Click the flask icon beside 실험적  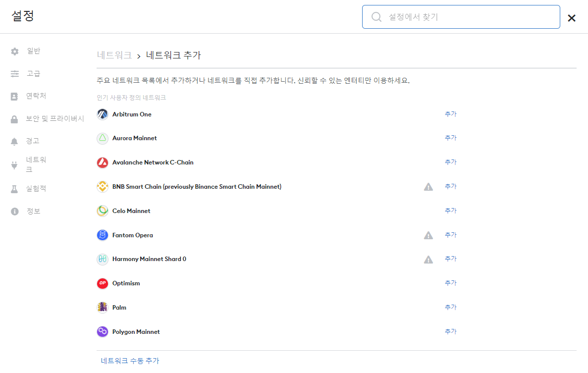pyautogui.click(x=14, y=189)
